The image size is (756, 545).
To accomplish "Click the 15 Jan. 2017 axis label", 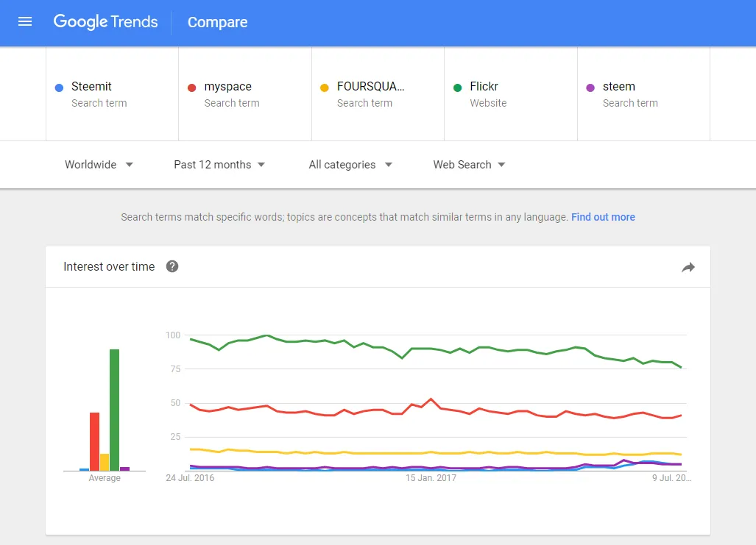I will tap(431, 478).
